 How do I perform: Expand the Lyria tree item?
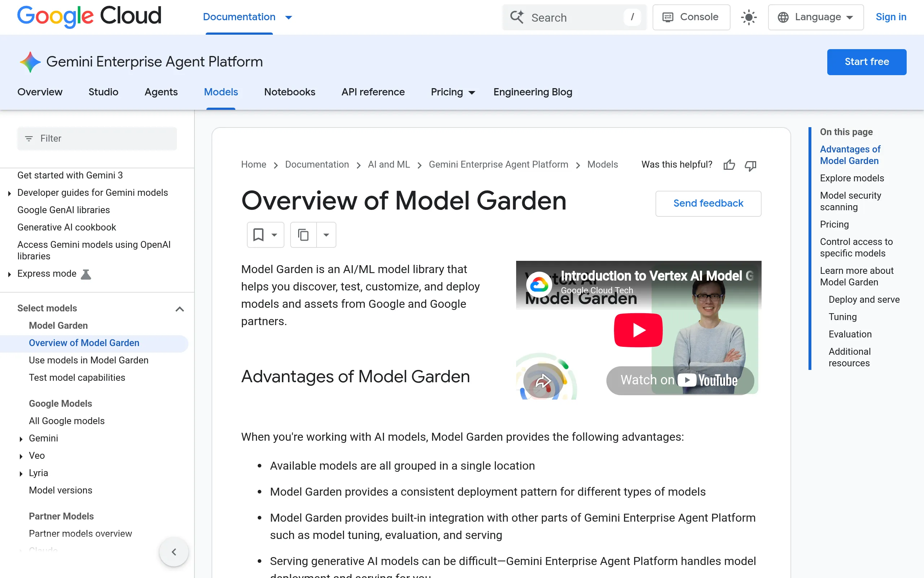(21, 474)
